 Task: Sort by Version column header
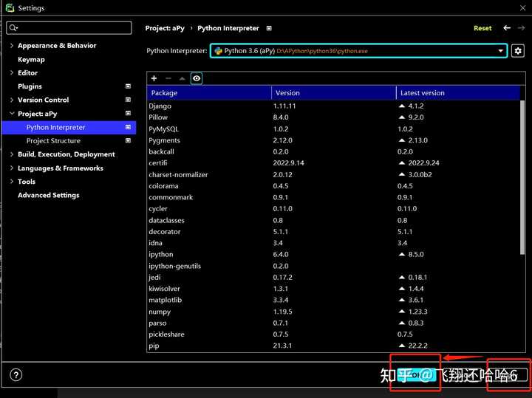334,93
